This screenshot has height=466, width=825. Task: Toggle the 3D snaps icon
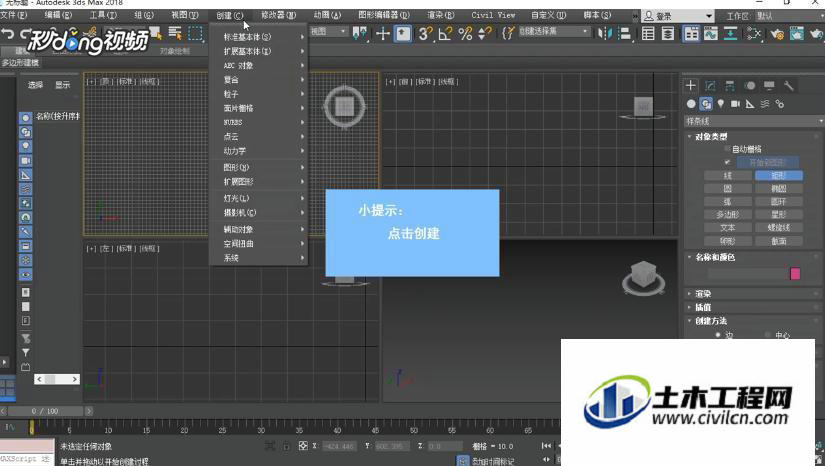(x=425, y=34)
